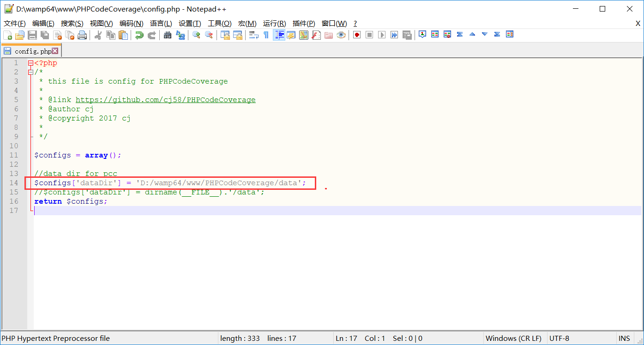Open a file via the Open folder icon
This screenshot has height=345, width=644.
19,35
